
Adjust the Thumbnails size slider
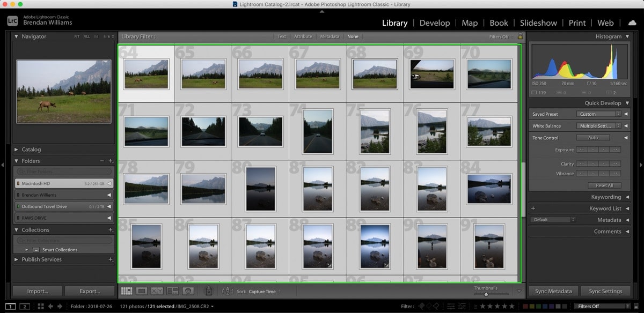(x=486, y=294)
